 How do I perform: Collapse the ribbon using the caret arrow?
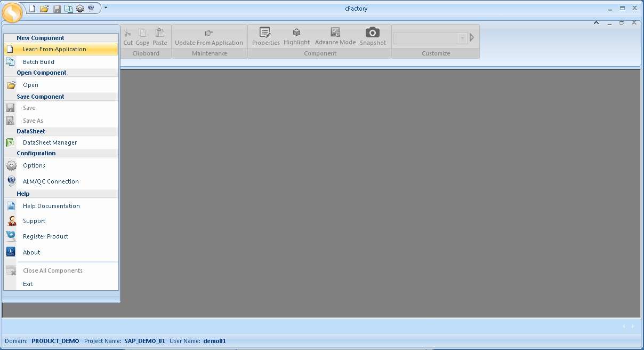coord(596,22)
